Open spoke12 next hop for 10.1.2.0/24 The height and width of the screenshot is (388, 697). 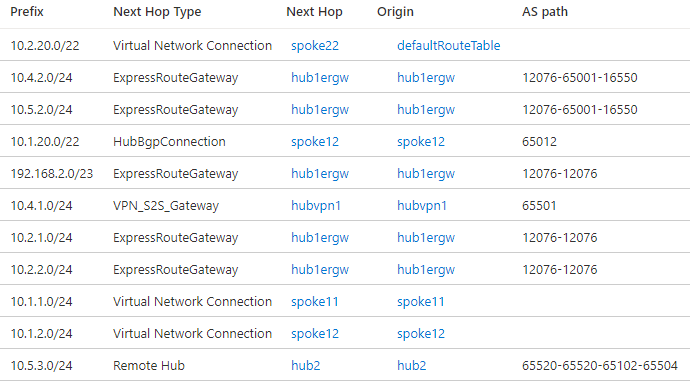315,334
